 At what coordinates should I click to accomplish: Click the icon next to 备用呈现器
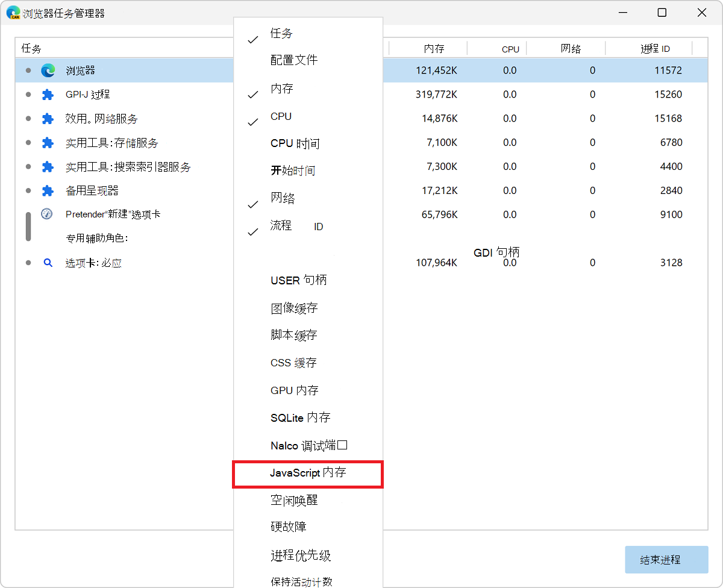tap(48, 190)
